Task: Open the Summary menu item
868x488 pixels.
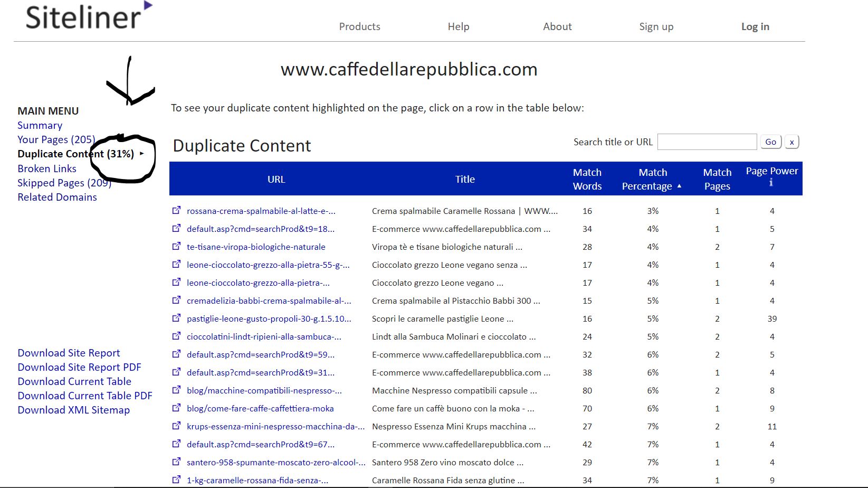Action: click(x=40, y=125)
